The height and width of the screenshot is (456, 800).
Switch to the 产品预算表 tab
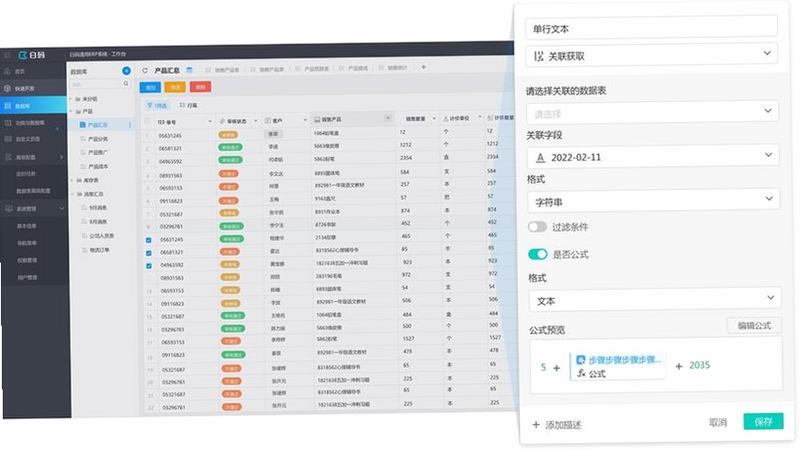tap(316, 68)
